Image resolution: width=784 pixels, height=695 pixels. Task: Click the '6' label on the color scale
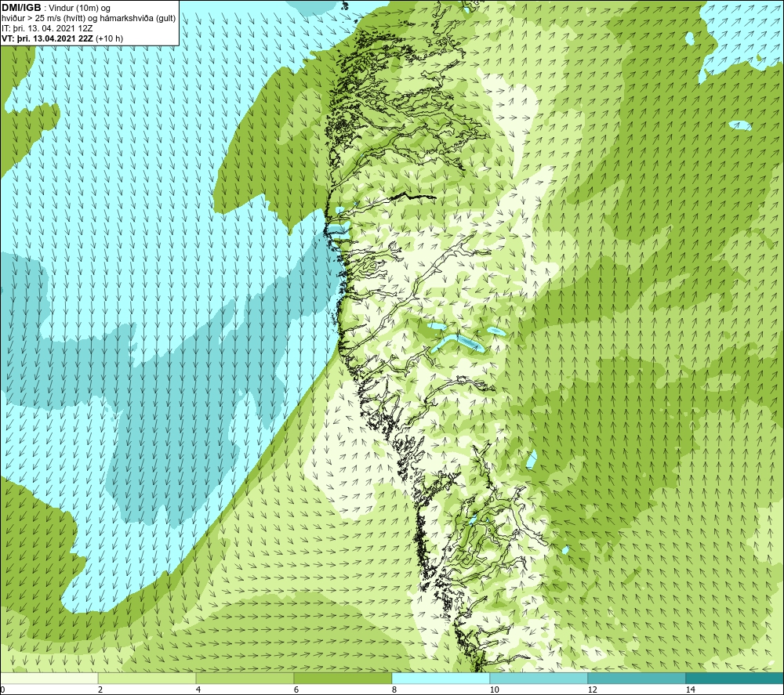click(x=296, y=690)
